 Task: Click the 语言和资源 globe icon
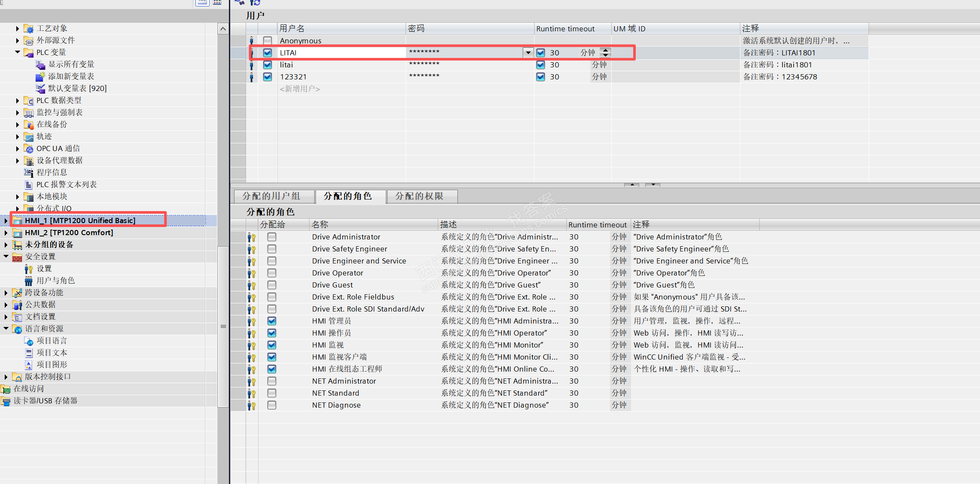click(17, 329)
